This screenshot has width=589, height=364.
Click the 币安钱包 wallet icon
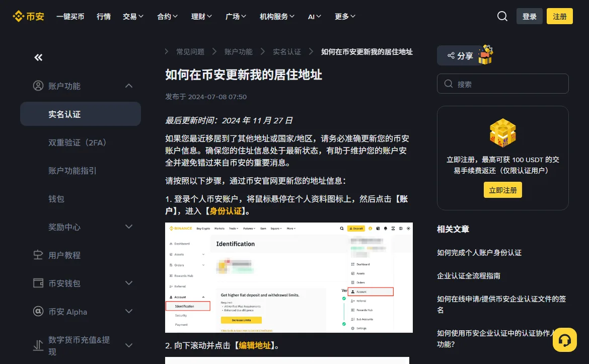coord(38,283)
